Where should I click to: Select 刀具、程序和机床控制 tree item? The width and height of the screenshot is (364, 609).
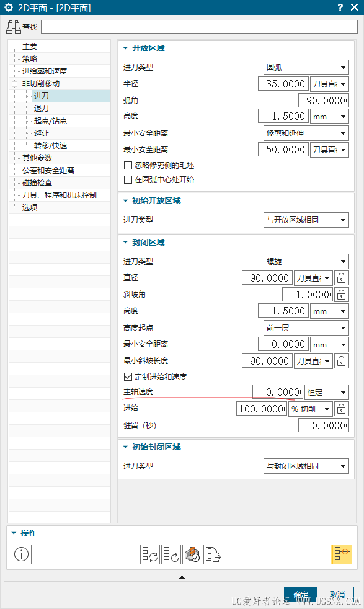point(59,195)
